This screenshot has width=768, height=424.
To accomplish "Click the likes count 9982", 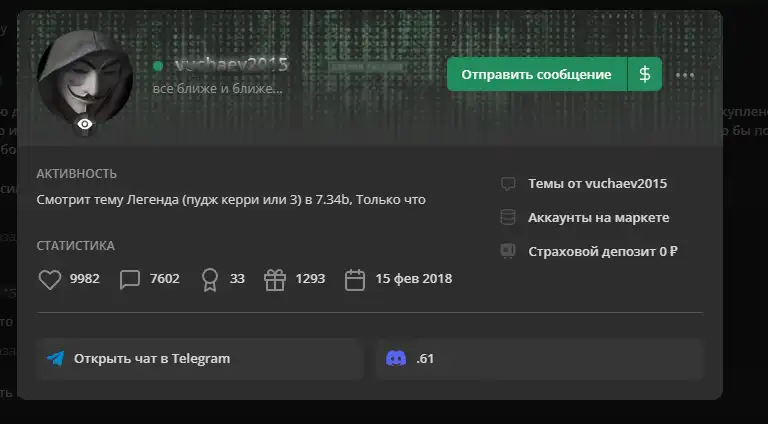I will (x=84, y=279).
